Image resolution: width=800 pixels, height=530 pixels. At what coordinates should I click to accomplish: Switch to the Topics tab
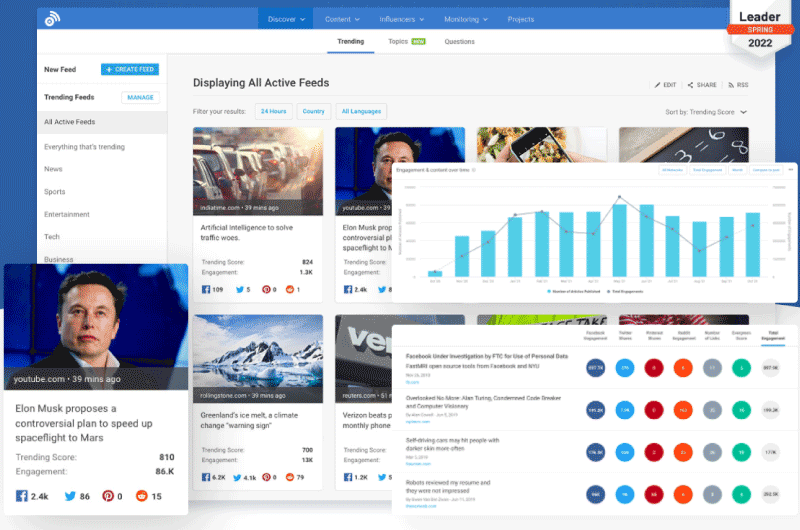[407, 41]
